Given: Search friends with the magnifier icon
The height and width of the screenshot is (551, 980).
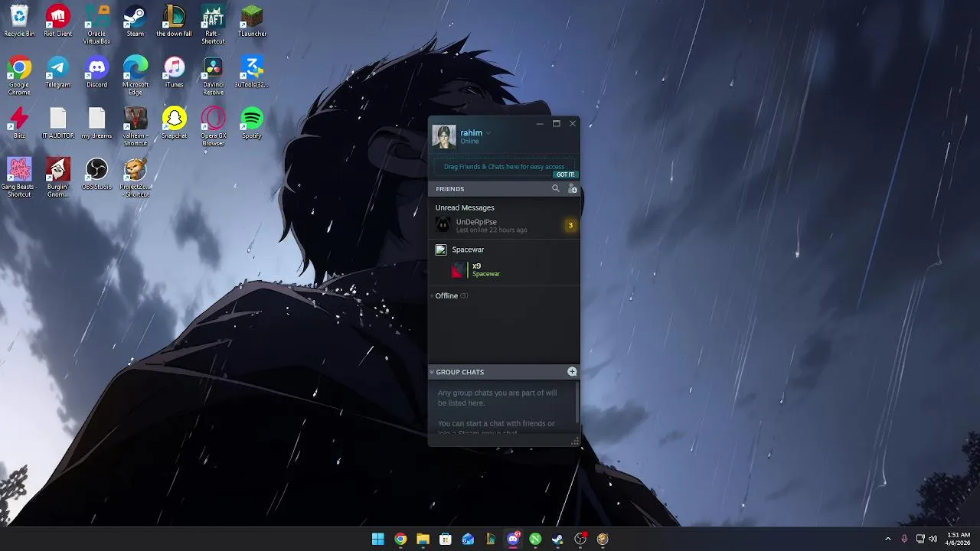Looking at the screenshot, I should point(556,188).
